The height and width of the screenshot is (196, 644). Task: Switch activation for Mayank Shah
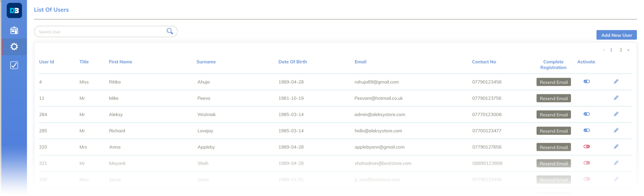click(x=586, y=163)
